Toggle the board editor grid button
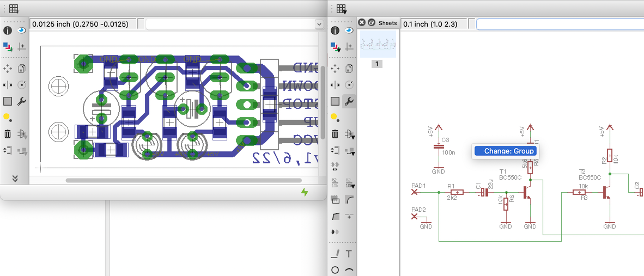 pos(14,9)
